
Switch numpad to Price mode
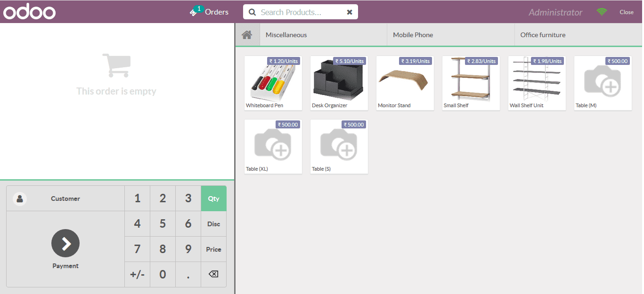coord(213,249)
